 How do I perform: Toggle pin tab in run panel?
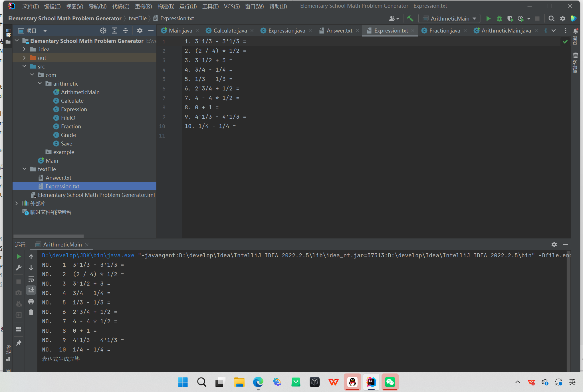pyautogui.click(x=19, y=343)
